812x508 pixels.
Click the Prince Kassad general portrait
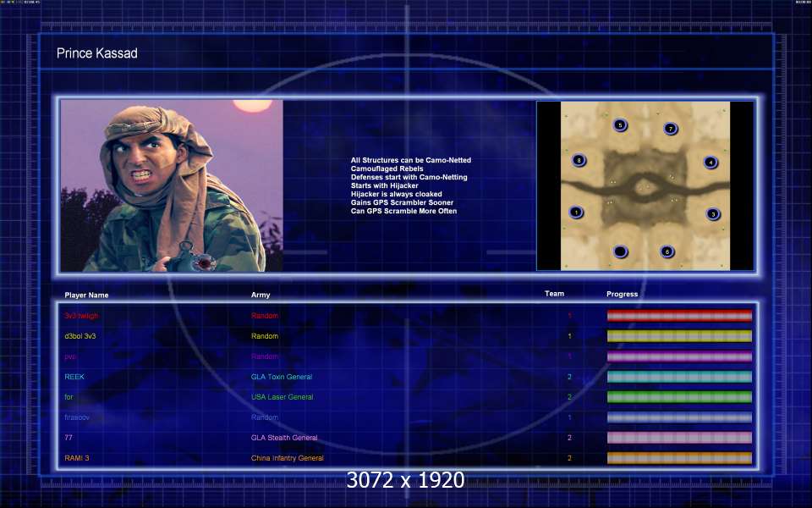(x=172, y=185)
